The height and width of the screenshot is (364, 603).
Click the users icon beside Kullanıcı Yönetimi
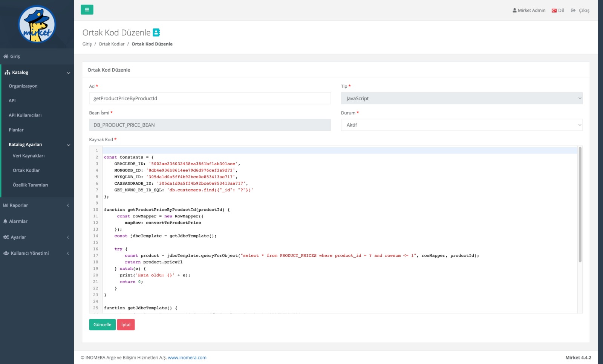tap(6, 253)
